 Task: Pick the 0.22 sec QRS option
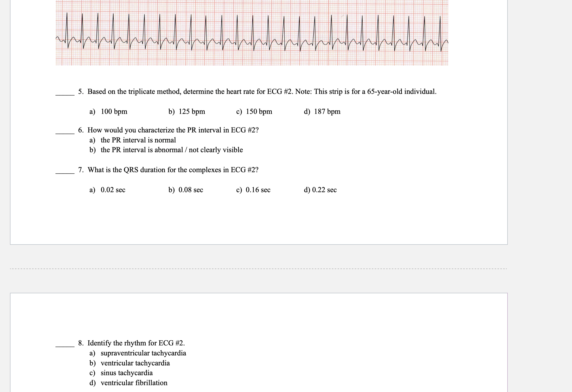[320, 190]
